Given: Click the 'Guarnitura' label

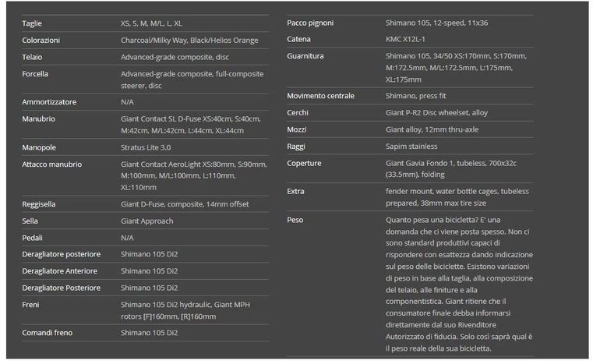Looking at the screenshot, I should pos(305,56).
